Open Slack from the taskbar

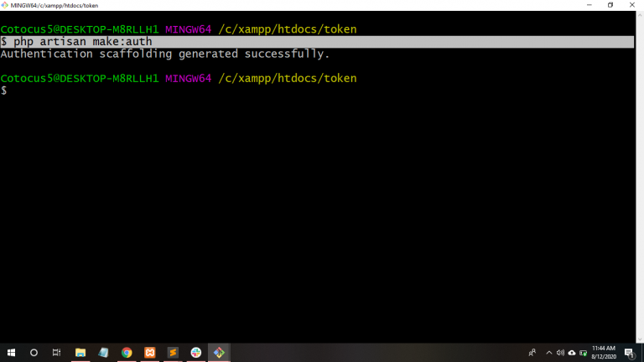[196, 353]
